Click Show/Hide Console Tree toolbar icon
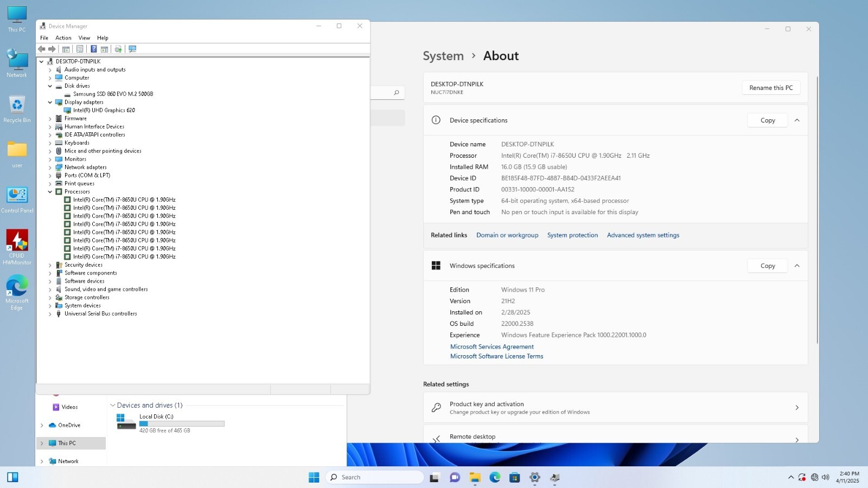The image size is (868, 488). tap(66, 49)
